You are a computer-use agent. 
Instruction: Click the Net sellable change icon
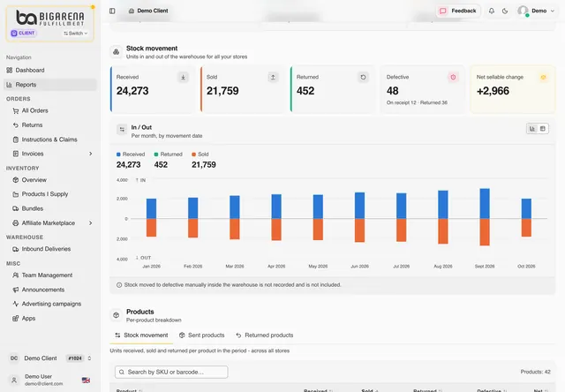point(544,77)
